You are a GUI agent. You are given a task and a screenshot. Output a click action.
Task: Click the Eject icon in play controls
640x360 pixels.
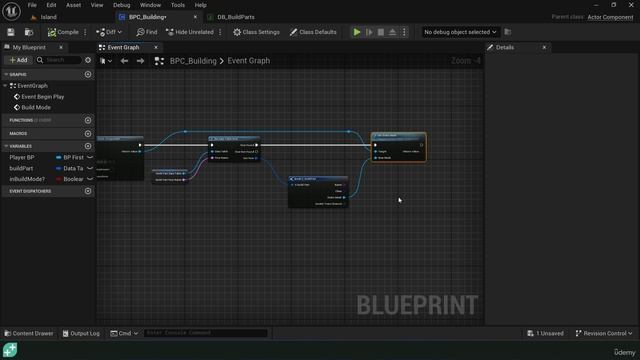tap(392, 32)
